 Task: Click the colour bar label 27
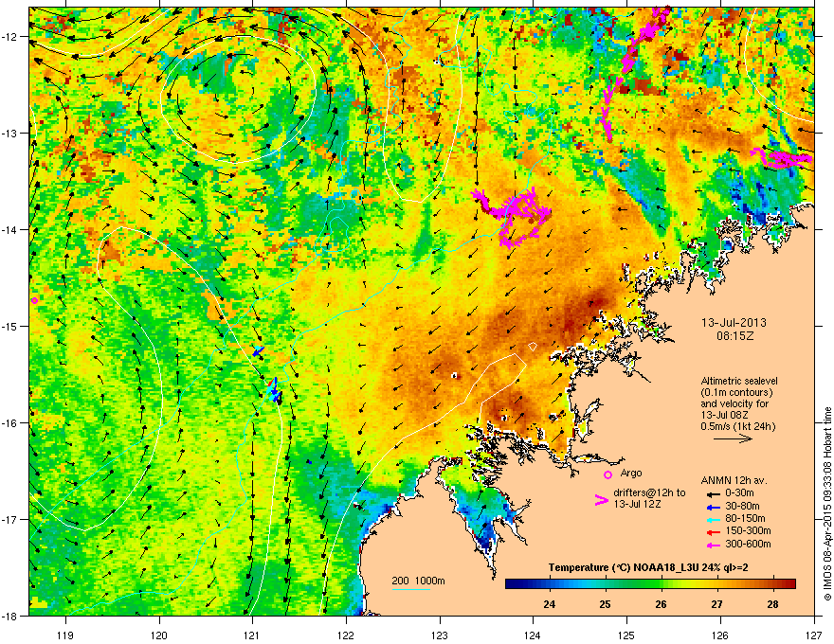point(717,604)
